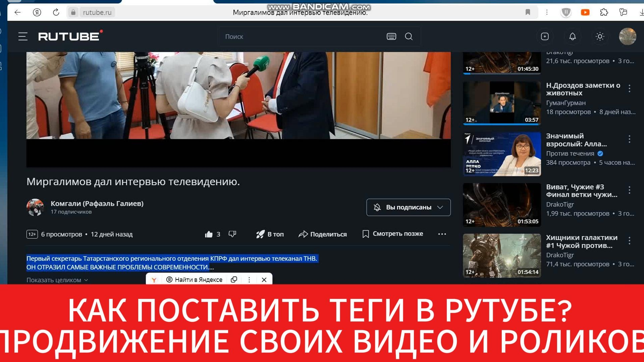Click the site lock icon

click(x=73, y=12)
